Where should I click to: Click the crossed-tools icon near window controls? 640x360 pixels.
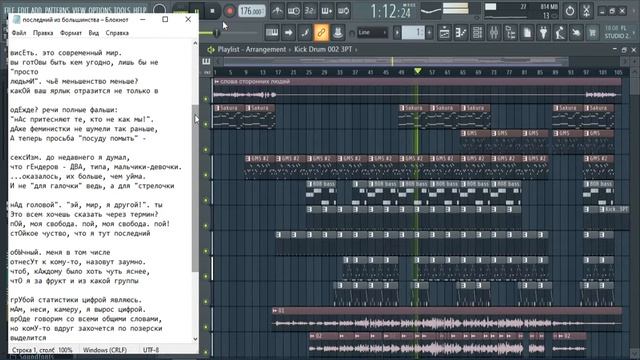coord(586,11)
